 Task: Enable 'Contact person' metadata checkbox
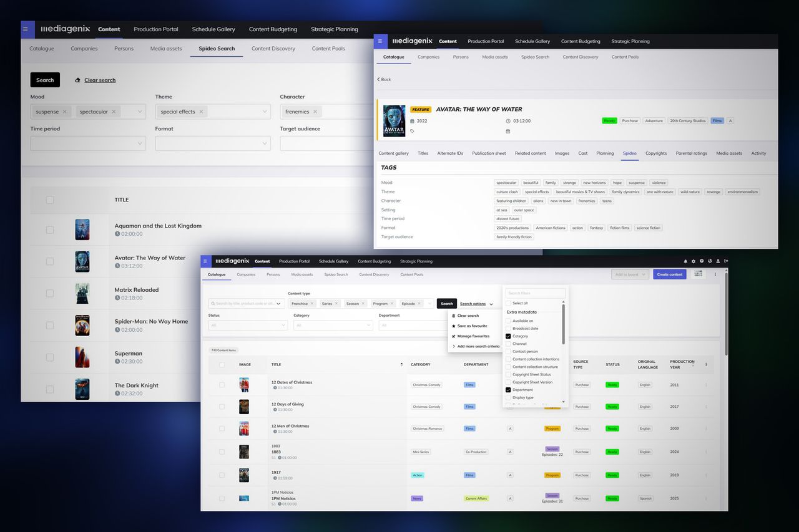tap(508, 352)
